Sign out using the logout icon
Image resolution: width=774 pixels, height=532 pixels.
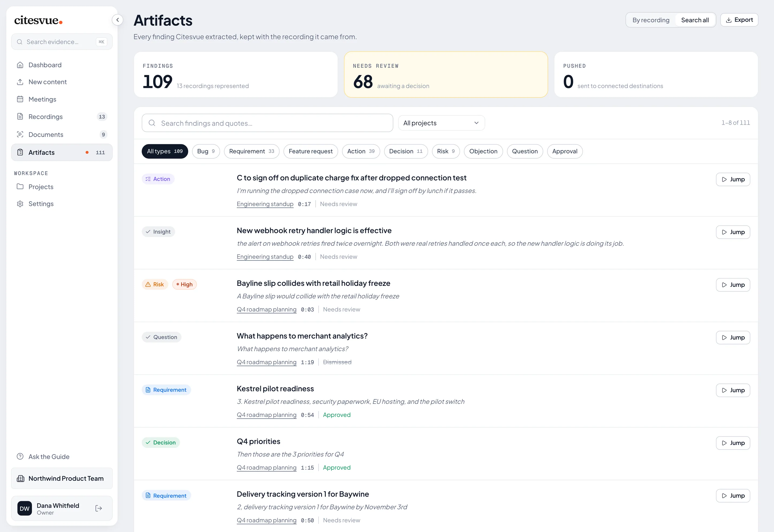[x=99, y=508]
